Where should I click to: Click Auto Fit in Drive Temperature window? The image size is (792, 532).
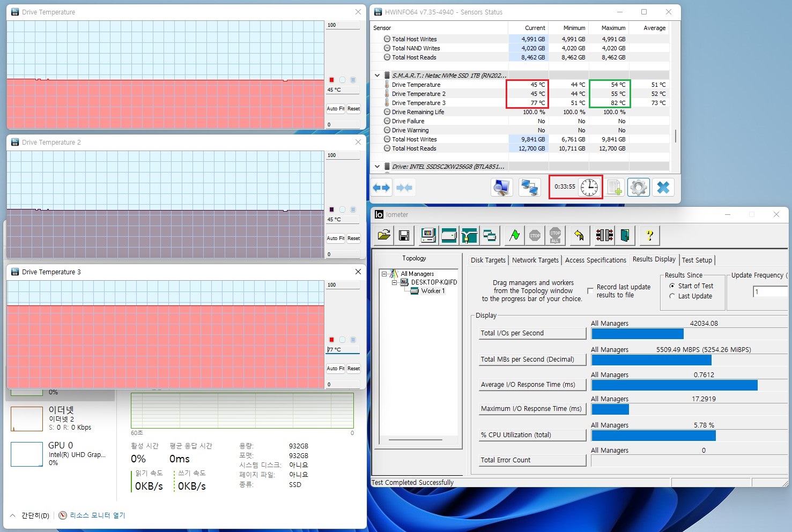point(336,109)
